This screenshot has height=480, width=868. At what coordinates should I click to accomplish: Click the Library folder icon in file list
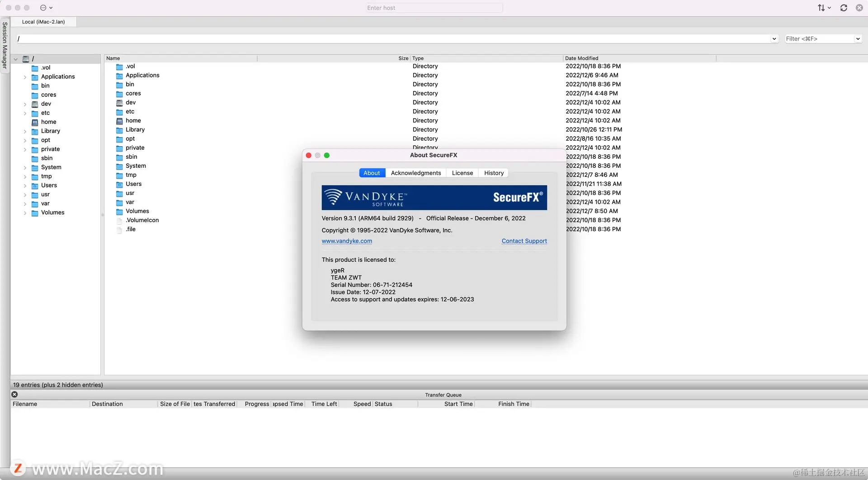point(119,130)
